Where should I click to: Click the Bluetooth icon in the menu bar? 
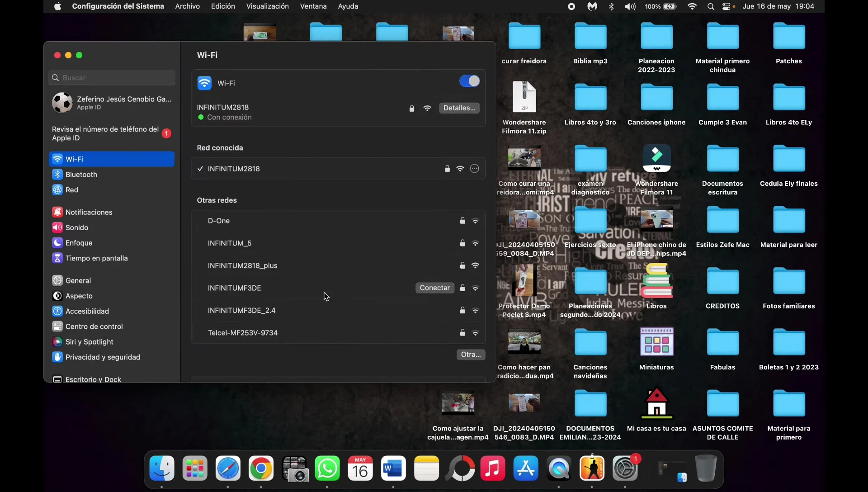[611, 6]
